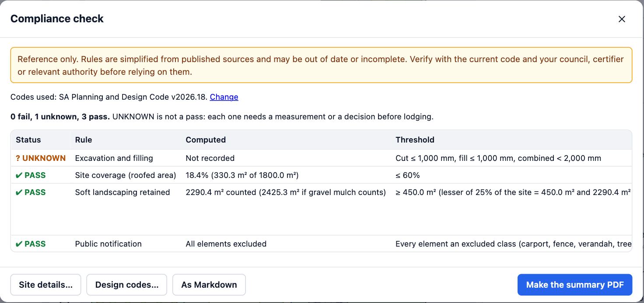Click the Compliance check title
The image size is (644, 303).
[57, 19]
